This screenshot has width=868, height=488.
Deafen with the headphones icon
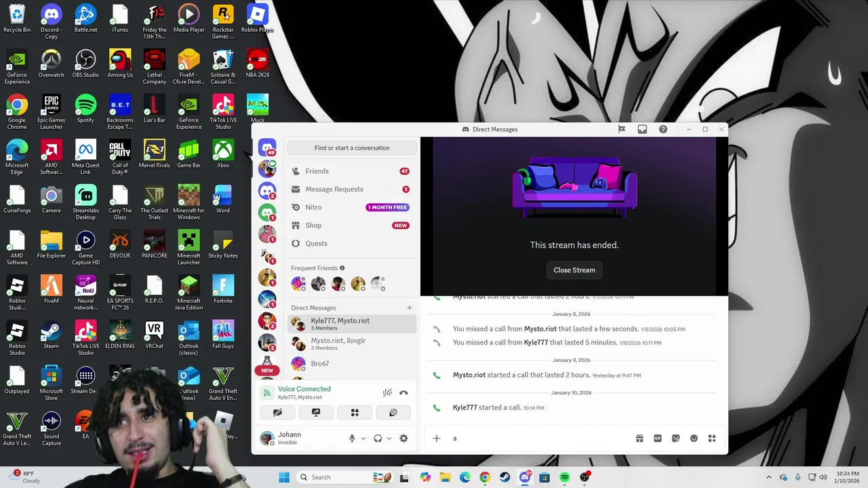tap(378, 439)
